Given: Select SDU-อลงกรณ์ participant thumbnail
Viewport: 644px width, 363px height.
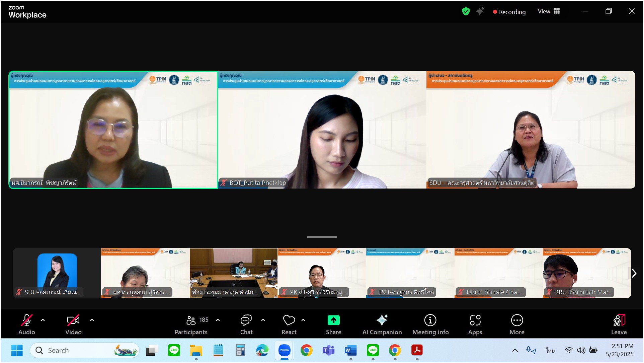Looking at the screenshot, I should [x=57, y=273].
